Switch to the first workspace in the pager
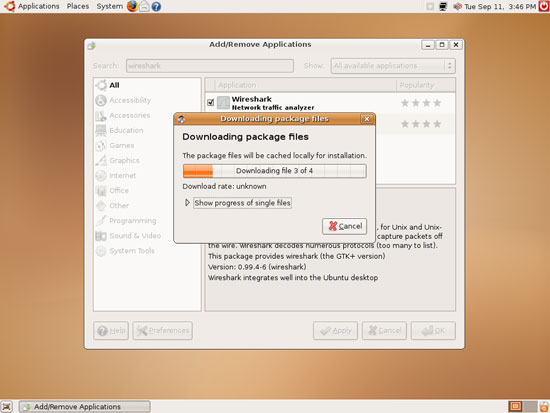 coord(515,406)
